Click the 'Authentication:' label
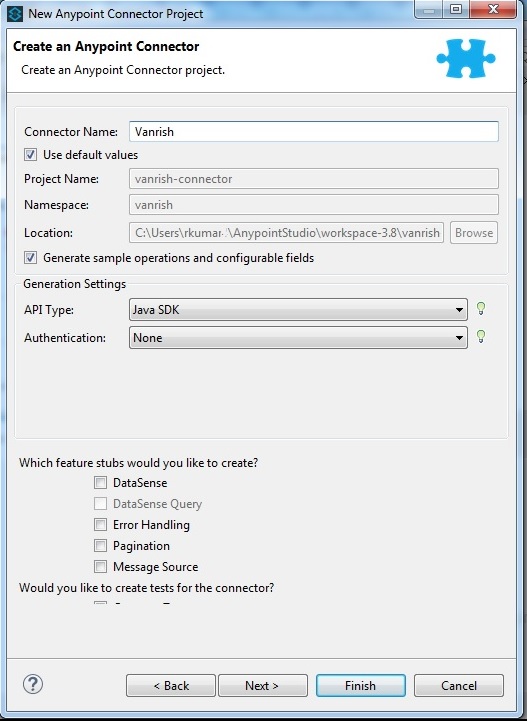Viewport: 527px width, 723px height. pyautogui.click(x=65, y=338)
